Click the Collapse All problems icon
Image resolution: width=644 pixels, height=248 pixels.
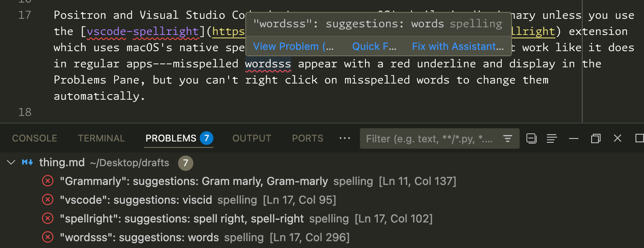[x=531, y=138]
